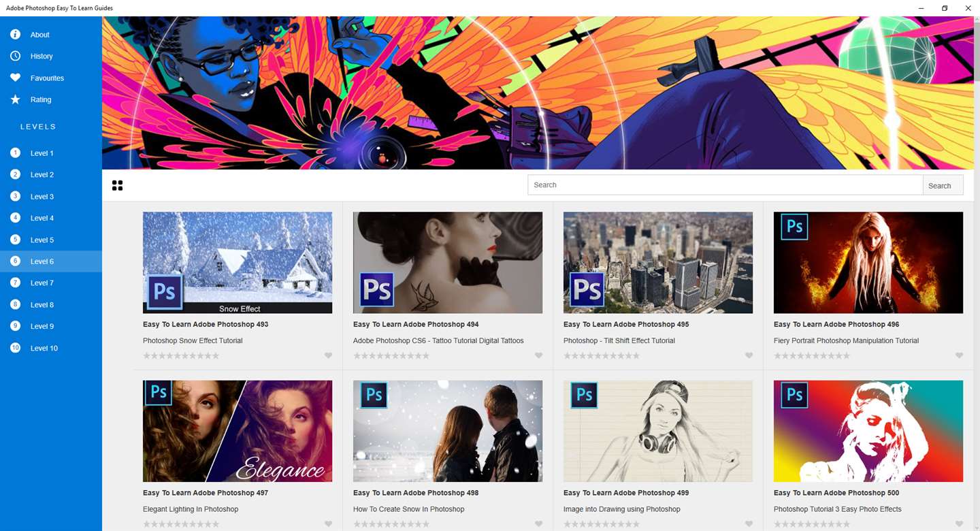Click "Elegant Lighting In Photoshop" text
Screen dimensions: 980x531
coord(191,509)
